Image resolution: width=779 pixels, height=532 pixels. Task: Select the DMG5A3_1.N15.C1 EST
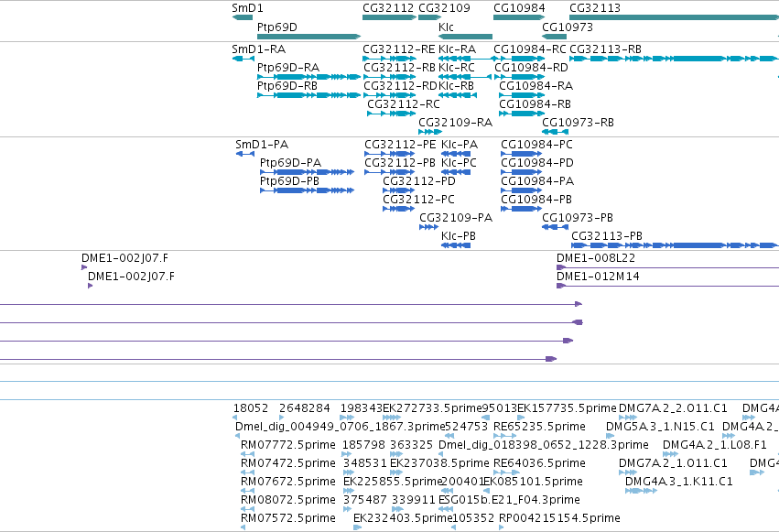click(610, 436)
